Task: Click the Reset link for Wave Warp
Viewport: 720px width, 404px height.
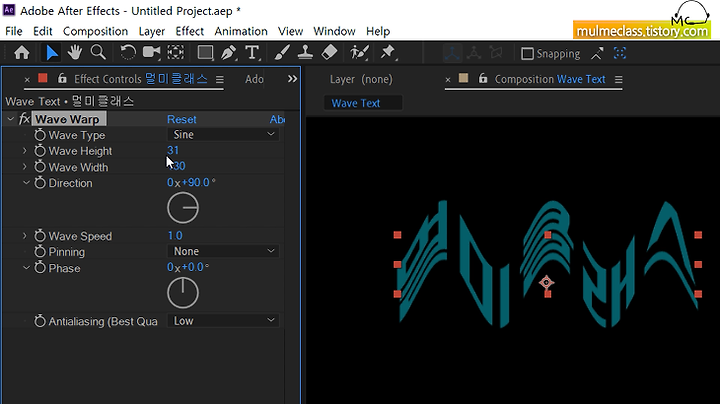Action: tap(181, 119)
